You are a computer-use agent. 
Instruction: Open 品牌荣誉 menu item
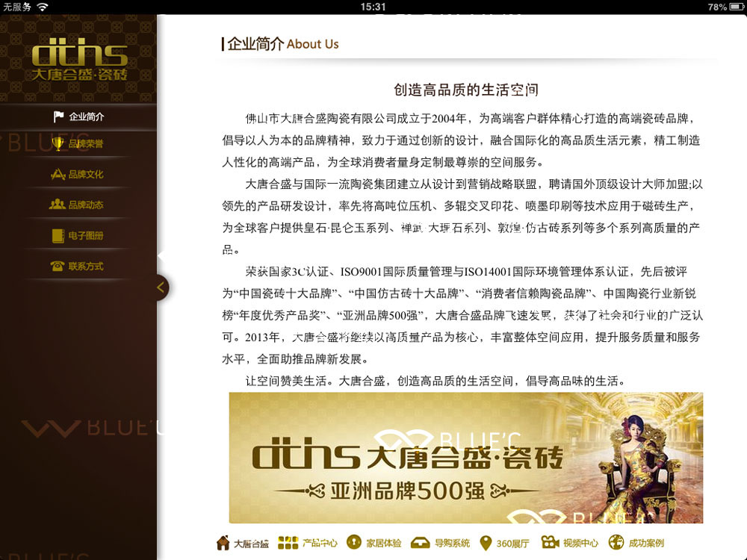78,144
